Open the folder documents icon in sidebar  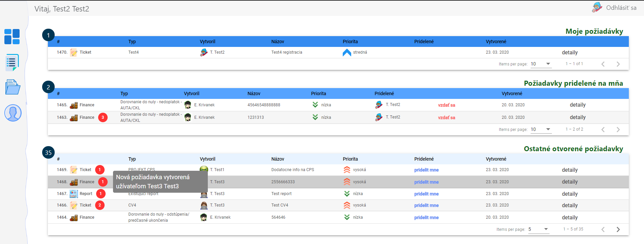coord(13,87)
